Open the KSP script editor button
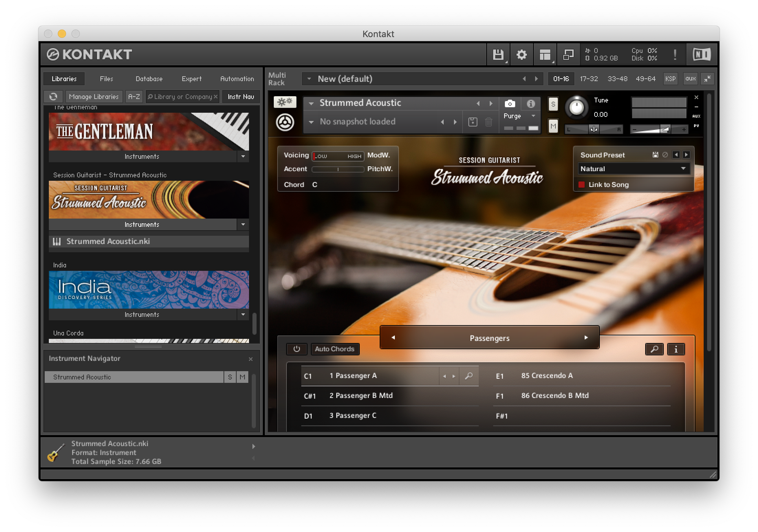This screenshot has width=758, height=532. point(670,79)
